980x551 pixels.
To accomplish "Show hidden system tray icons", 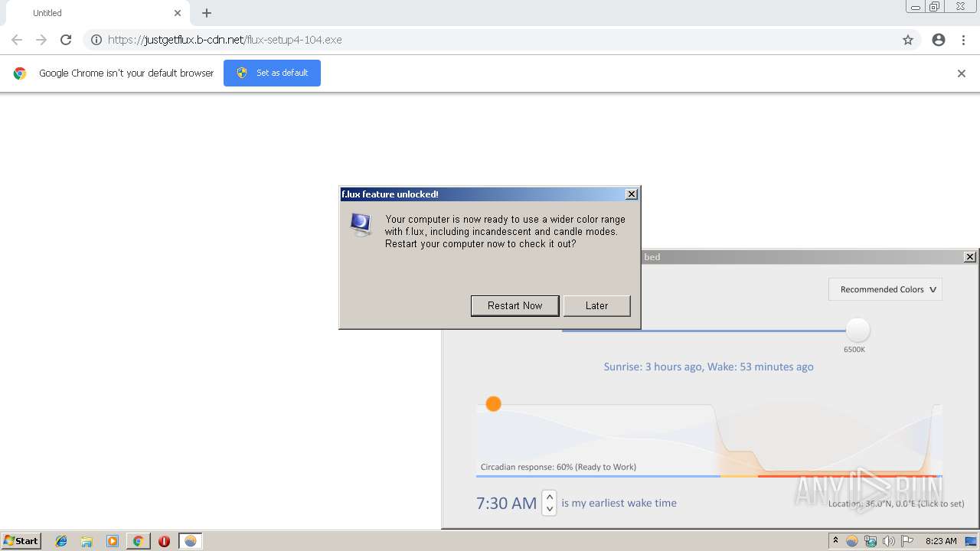I will point(835,540).
